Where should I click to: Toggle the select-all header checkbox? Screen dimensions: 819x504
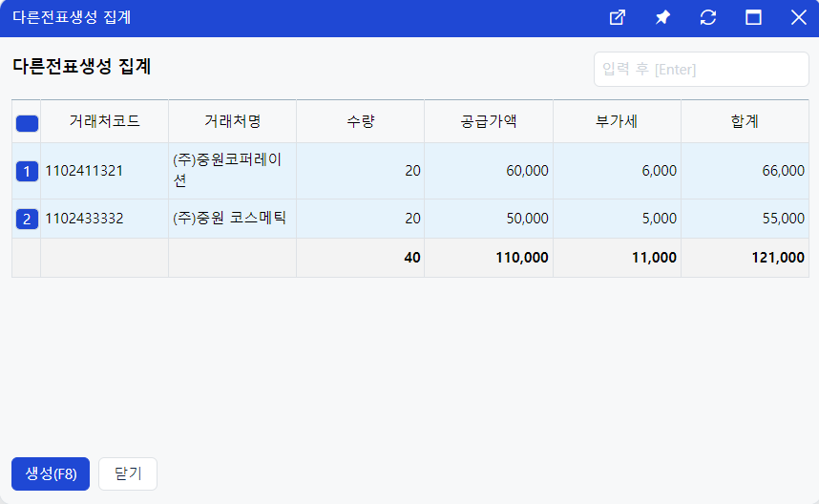point(27,124)
